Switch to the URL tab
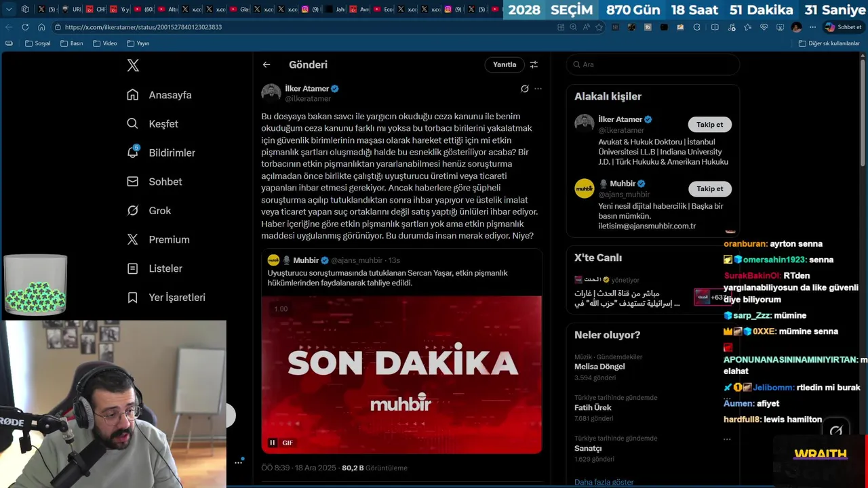The image size is (868, 488). point(73,9)
